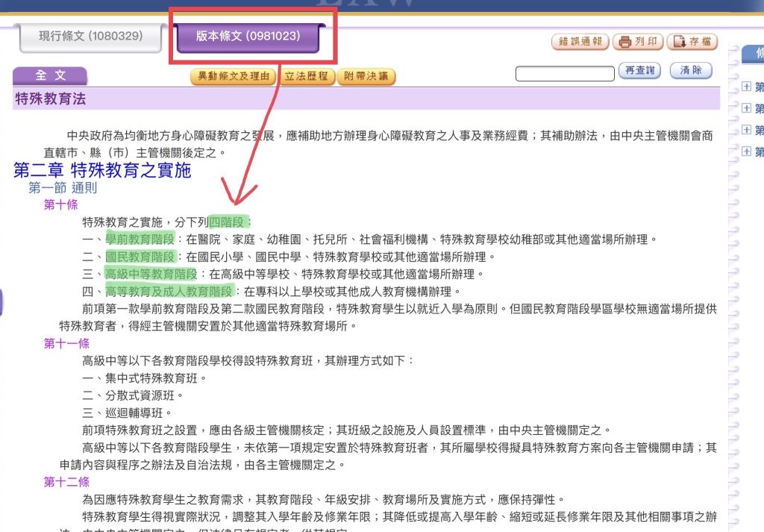Click the 第二章 特殊教育之實施 chapter heading
764x532 pixels.
coord(102,171)
